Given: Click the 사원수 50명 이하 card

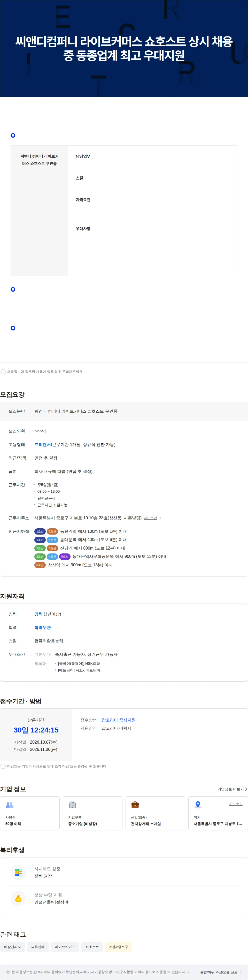Looking at the screenshot, I should (x=30, y=813).
